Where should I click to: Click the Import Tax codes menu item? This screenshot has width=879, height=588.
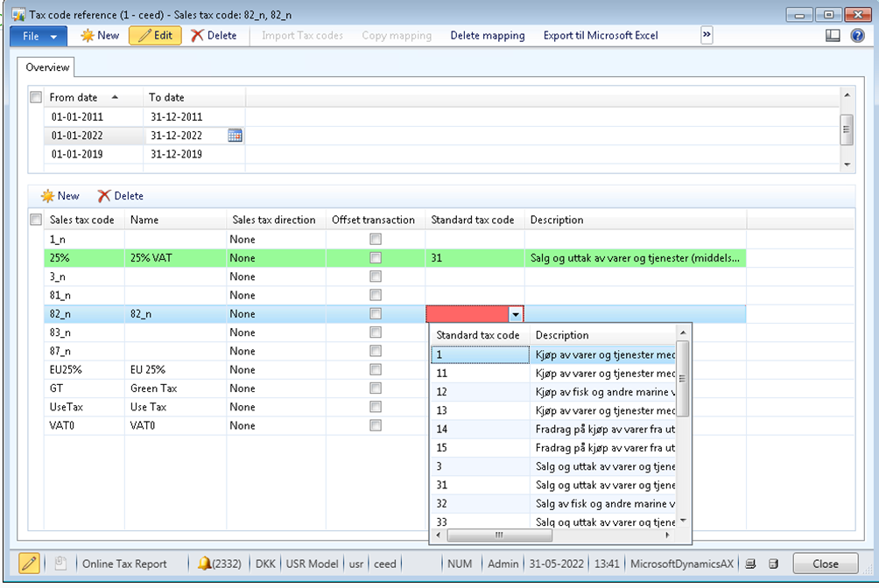[302, 35]
